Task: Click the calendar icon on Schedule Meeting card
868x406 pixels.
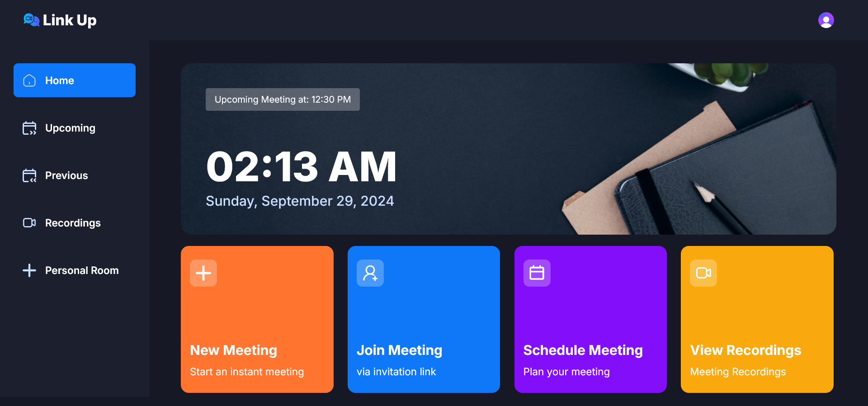Action: coord(537,273)
